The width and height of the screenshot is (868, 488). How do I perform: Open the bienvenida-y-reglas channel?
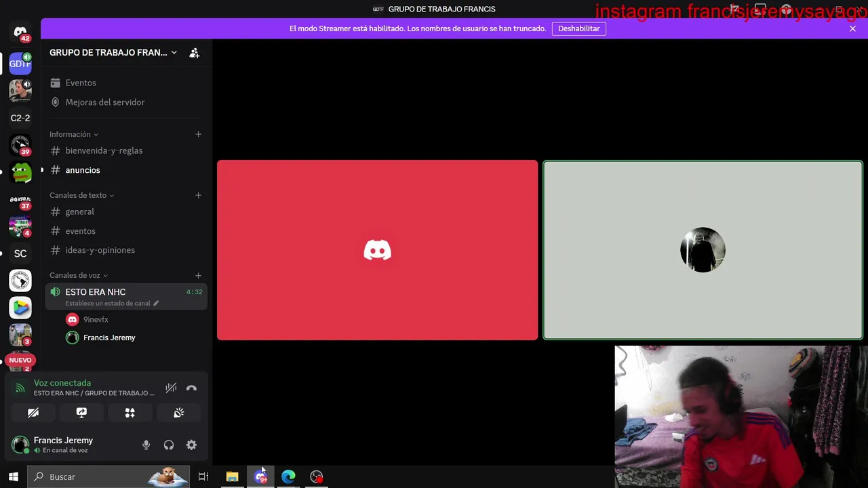[127, 150]
